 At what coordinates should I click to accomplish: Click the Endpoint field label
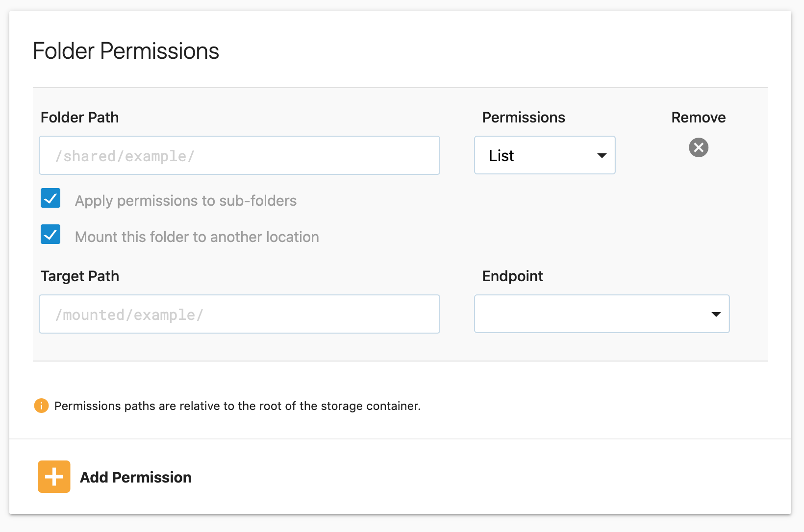point(512,276)
